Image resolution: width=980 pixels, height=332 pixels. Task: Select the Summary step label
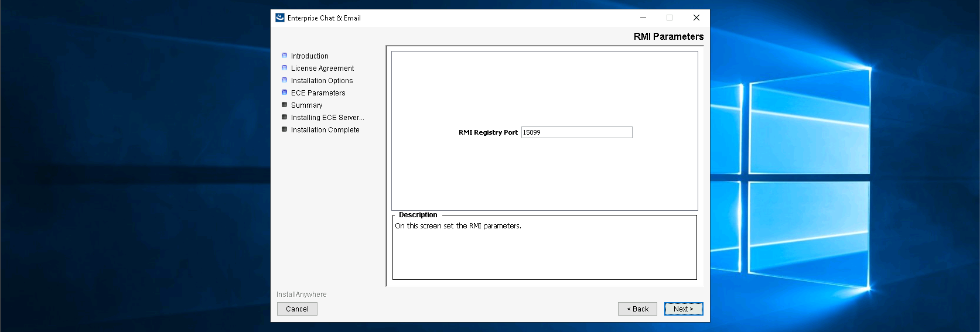(x=306, y=105)
